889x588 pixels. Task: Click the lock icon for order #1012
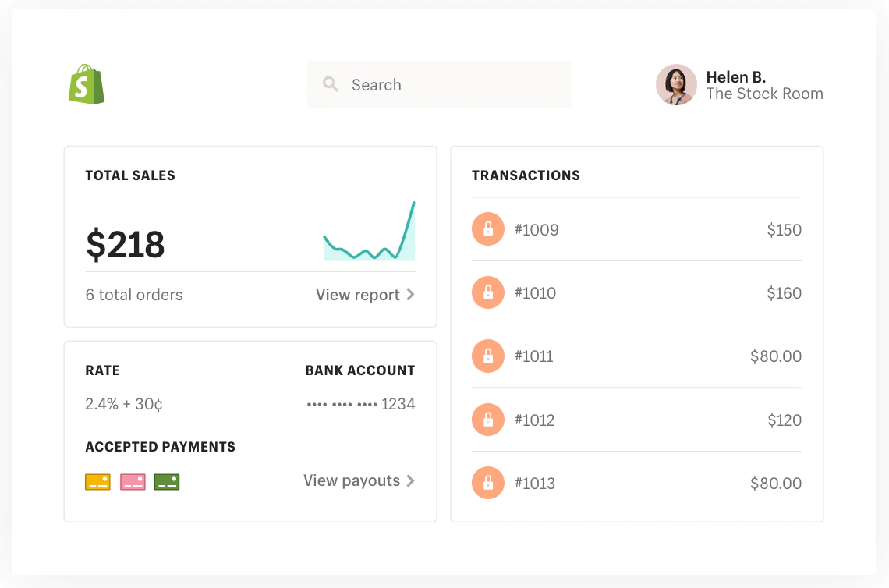[488, 420]
